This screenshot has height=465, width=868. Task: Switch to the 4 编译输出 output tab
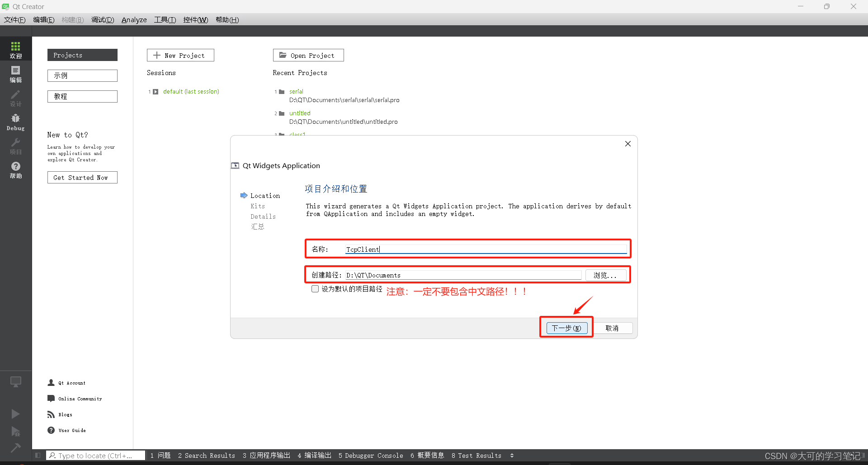point(314,456)
